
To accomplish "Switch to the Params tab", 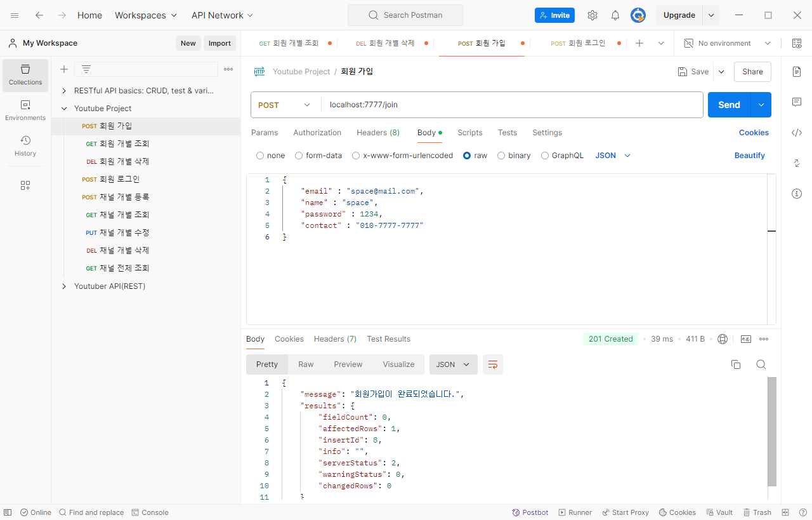I will 265,133.
